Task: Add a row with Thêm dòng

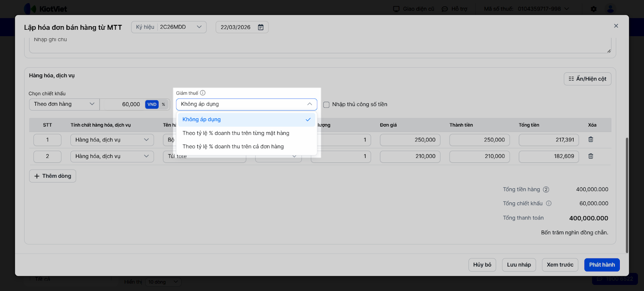Action: 53,176
